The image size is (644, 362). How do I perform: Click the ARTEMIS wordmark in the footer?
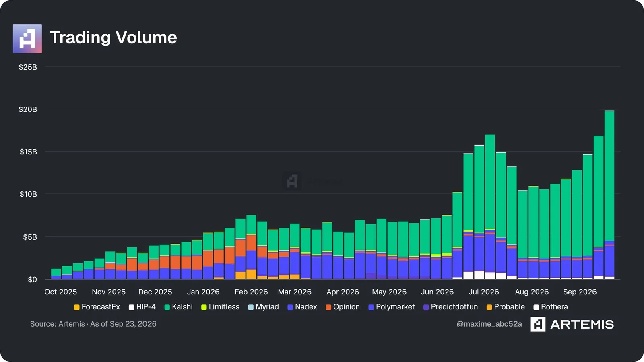click(582, 325)
